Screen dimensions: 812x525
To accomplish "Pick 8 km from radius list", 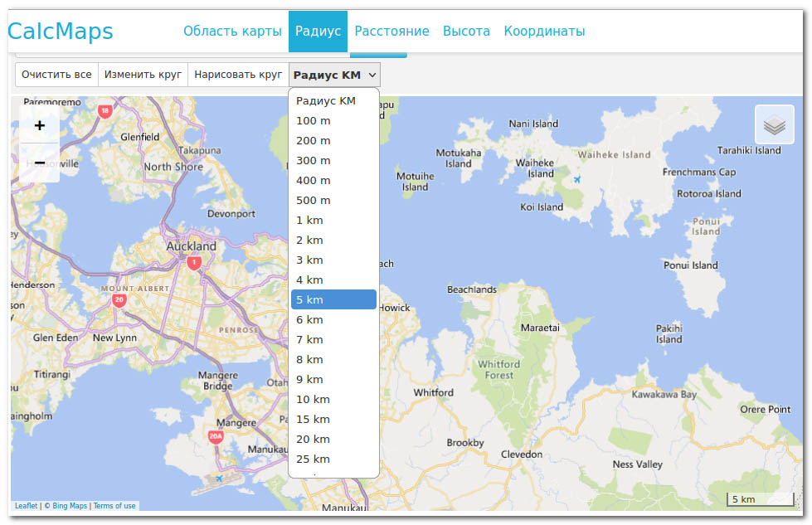I will pyautogui.click(x=333, y=360).
